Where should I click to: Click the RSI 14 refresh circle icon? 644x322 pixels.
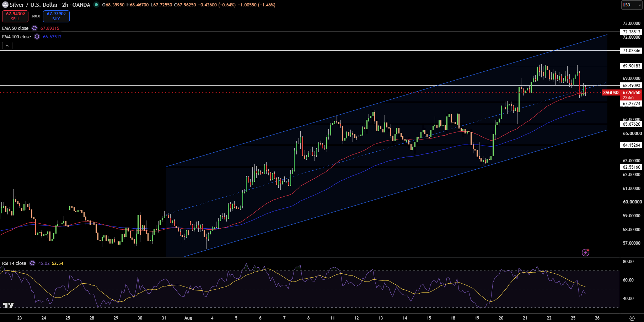32,263
